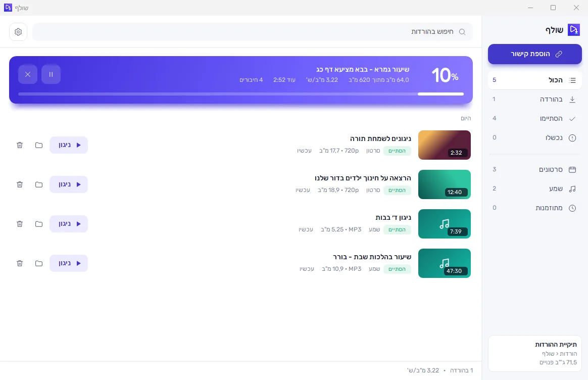
Task: Delete הרצאה על חינוך ילדים with trash icon
Action: (x=20, y=184)
